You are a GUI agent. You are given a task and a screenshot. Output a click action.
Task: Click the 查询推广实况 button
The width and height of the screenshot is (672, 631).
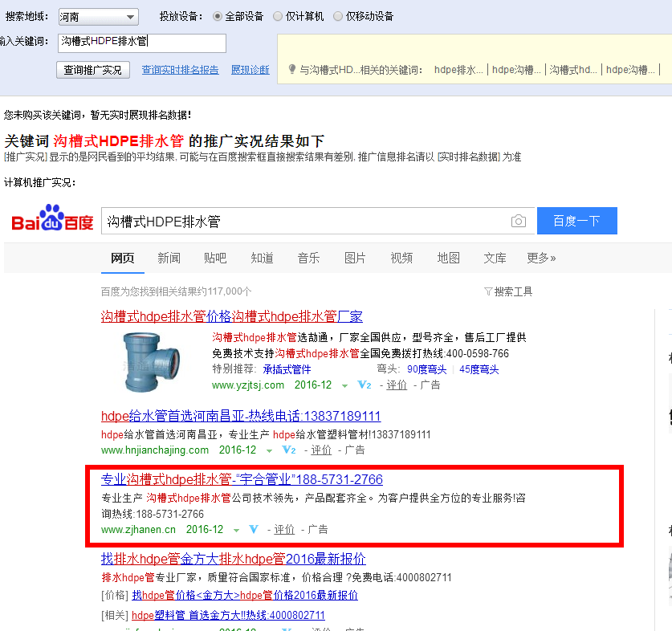coord(93,70)
